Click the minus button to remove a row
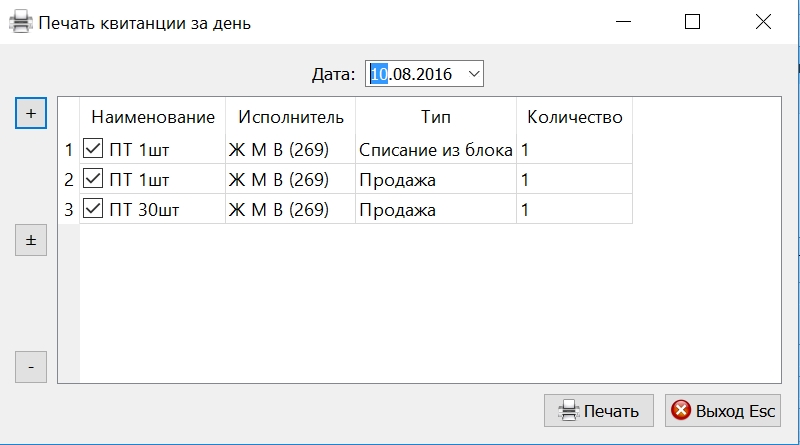Image resolution: width=800 pixels, height=445 pixels. coord(31,367)
